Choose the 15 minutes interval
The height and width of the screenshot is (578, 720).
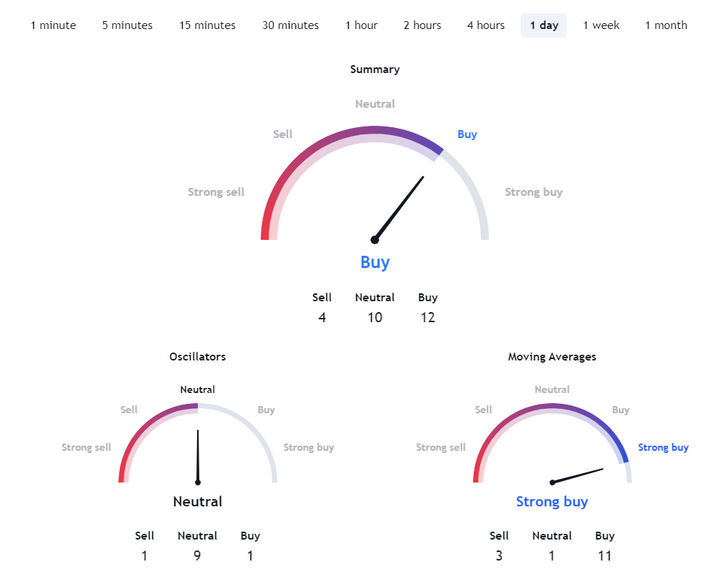(x=207, y=25)
